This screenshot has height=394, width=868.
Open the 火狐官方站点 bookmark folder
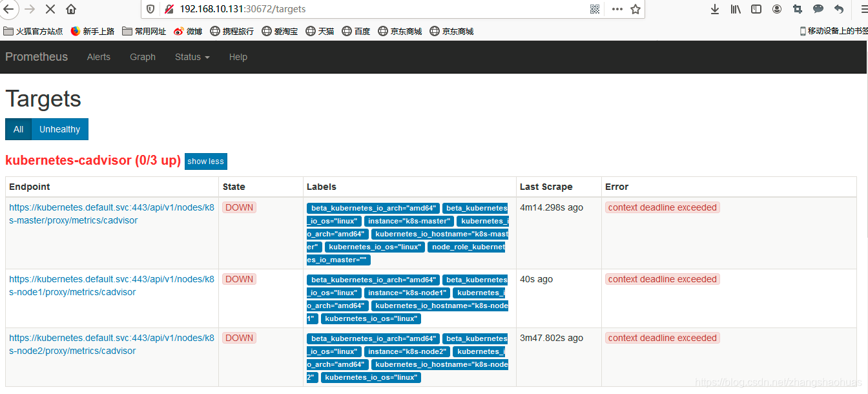[x=34, y=31]
